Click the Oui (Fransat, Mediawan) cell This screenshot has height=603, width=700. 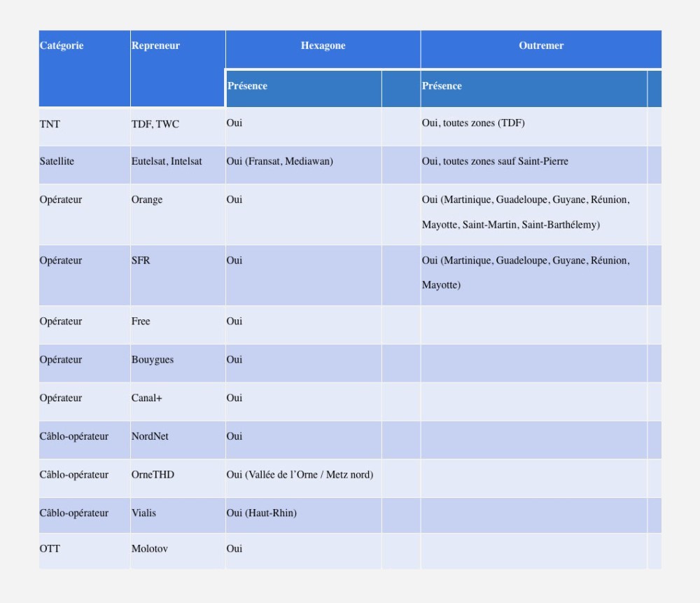(x=280, y=162)
